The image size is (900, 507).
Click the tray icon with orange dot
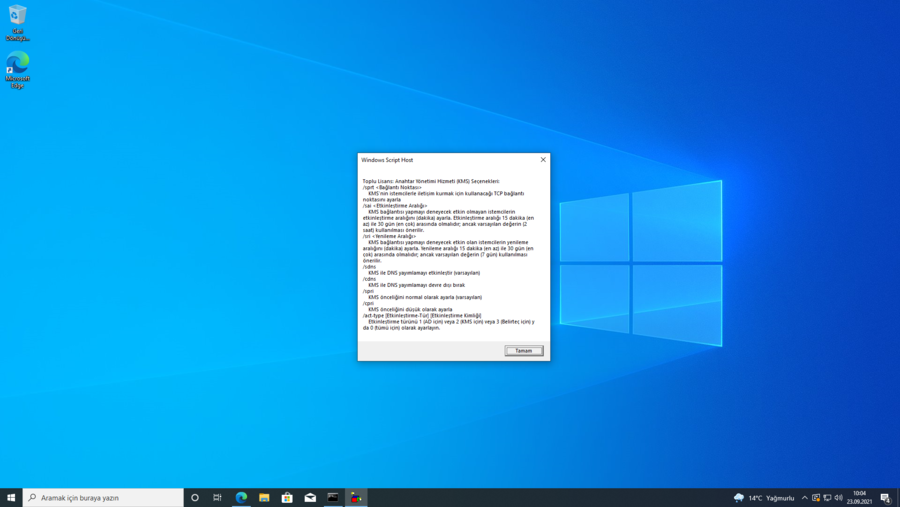[x=816, y=498]
